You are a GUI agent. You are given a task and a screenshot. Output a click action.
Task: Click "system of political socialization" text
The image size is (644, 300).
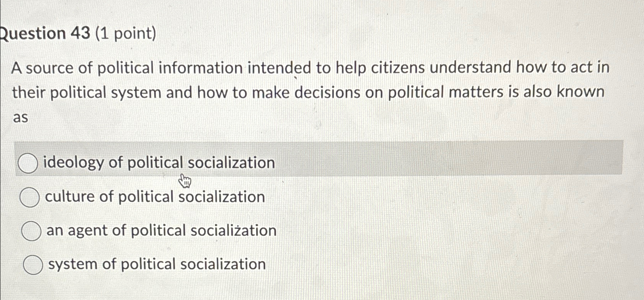(156, 264)
